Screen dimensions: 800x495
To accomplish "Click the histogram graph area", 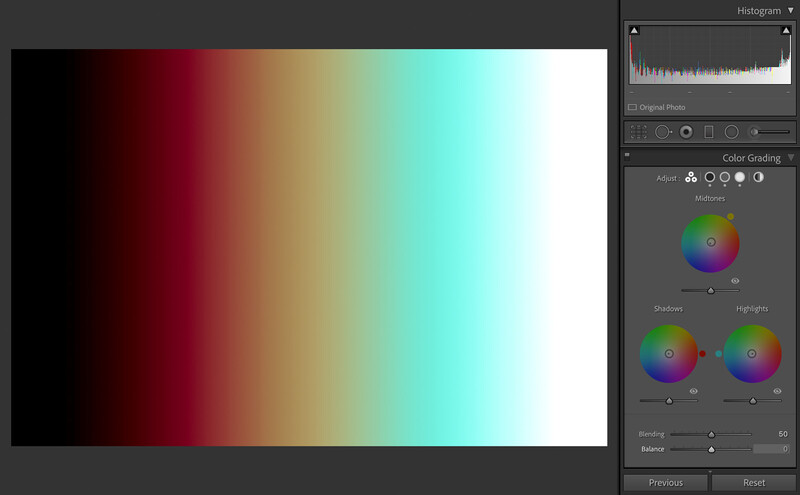I will click(x=710, y=55).
